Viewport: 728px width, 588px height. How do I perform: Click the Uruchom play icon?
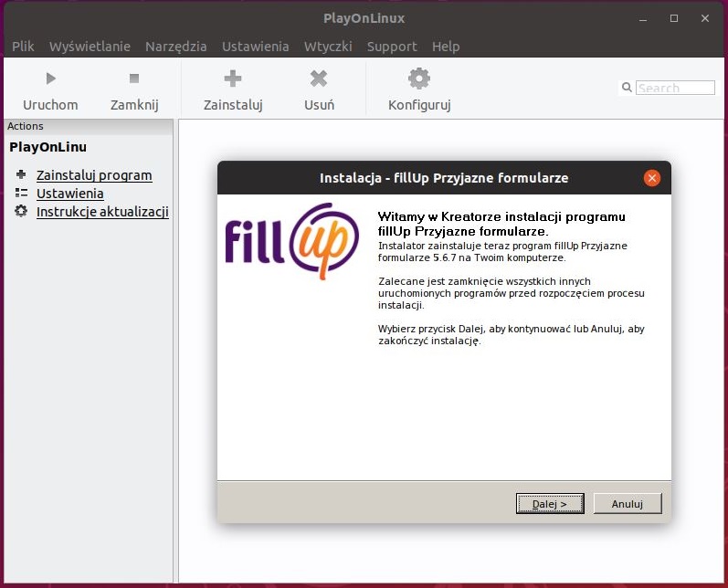(50, 79)
